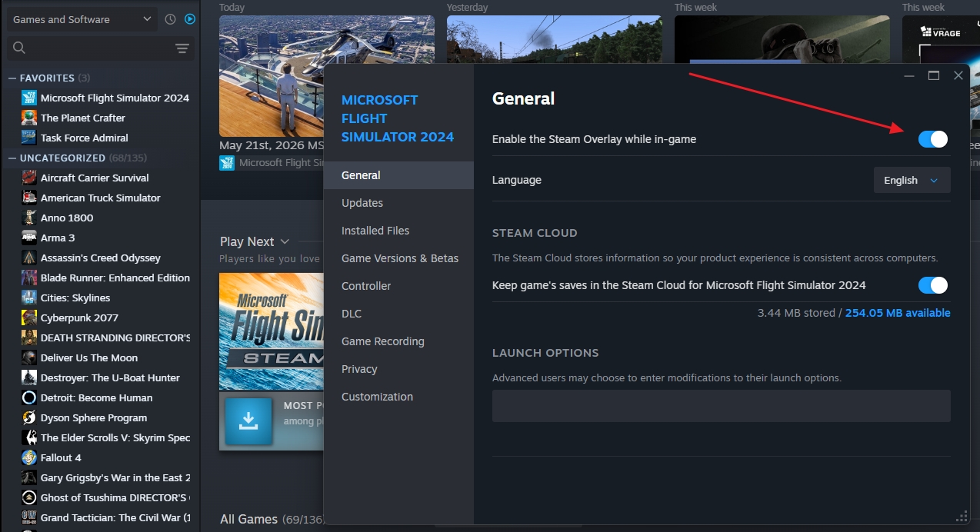Click Arma 3 game icon

(28, 238)
